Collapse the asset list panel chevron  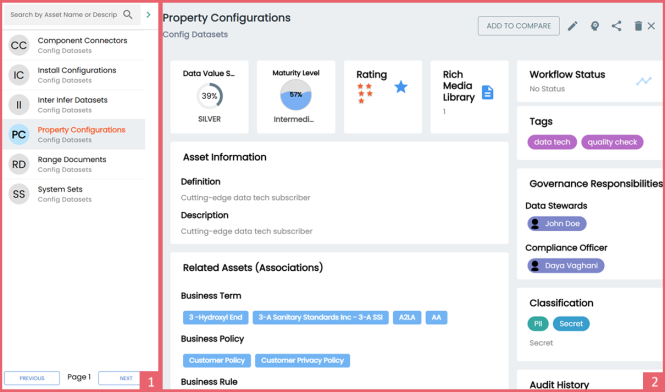pyautogui.click(x=148, y=15)
